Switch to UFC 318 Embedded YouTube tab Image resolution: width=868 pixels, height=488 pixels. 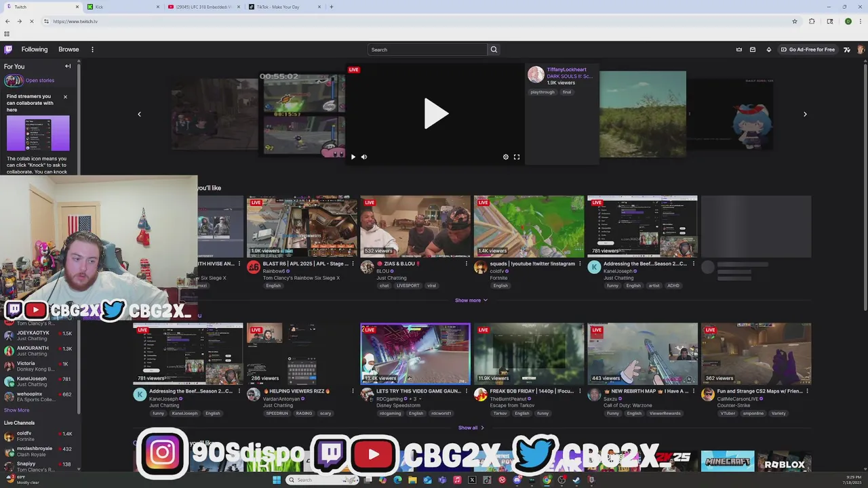[203, 7]
